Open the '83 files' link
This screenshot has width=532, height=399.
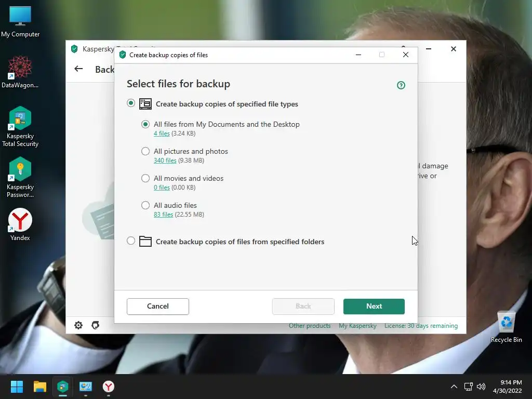(163, 215)
